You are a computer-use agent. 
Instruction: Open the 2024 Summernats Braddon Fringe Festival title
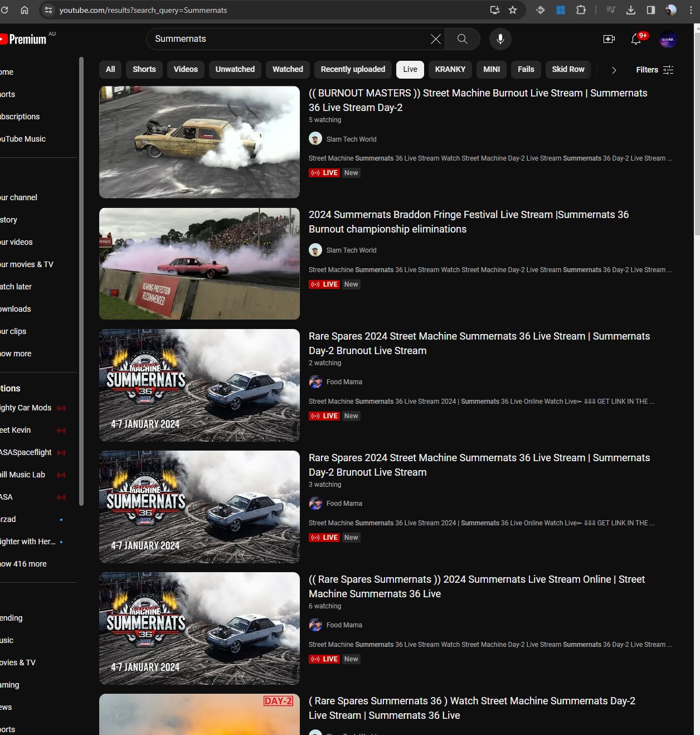click(469, 222)
